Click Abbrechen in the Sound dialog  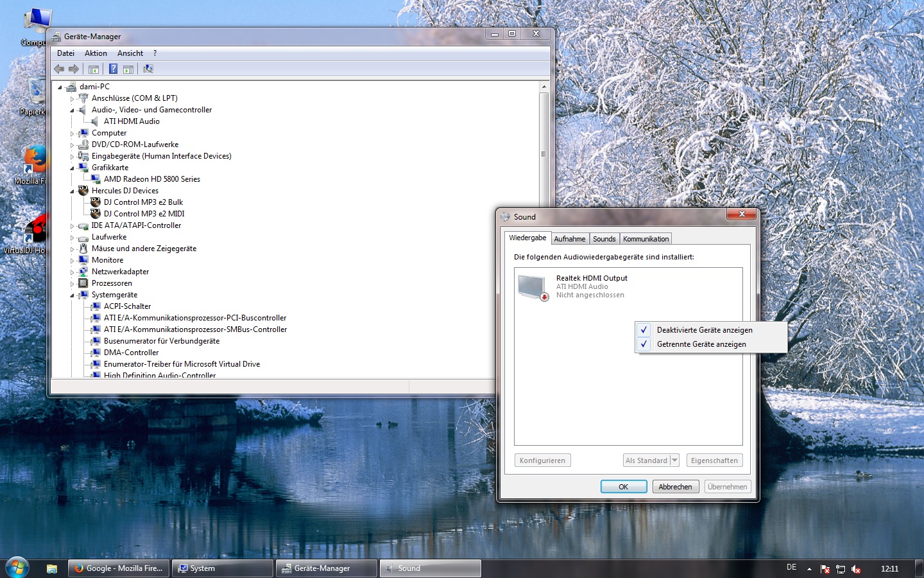(x=675, y=487)
